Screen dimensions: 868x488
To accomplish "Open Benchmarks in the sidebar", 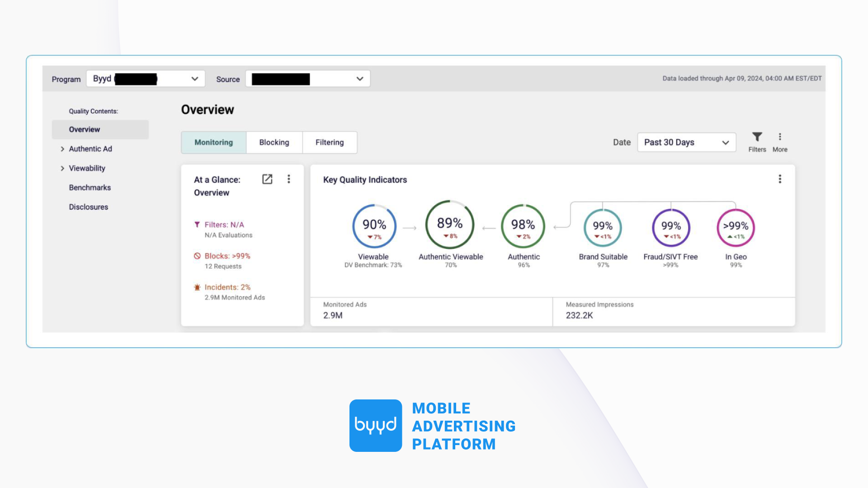I will coord(90,188).
